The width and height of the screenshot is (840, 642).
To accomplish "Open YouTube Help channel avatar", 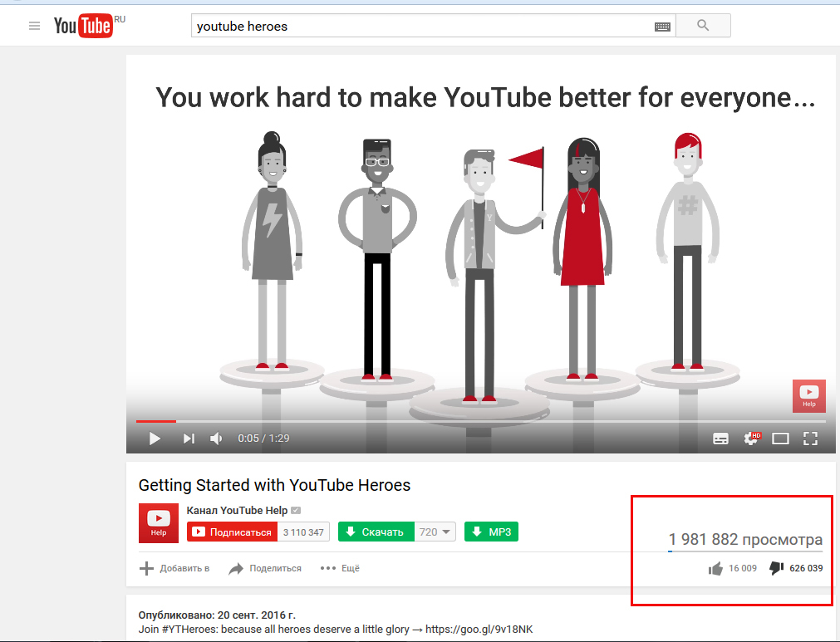I will (x=159, y=523).
